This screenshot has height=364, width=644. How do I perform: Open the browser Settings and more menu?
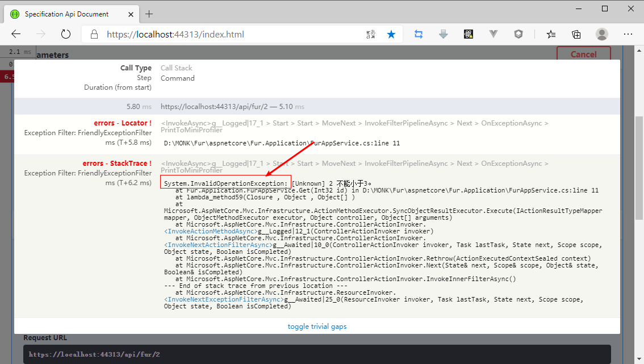click(x=628, y=34)
